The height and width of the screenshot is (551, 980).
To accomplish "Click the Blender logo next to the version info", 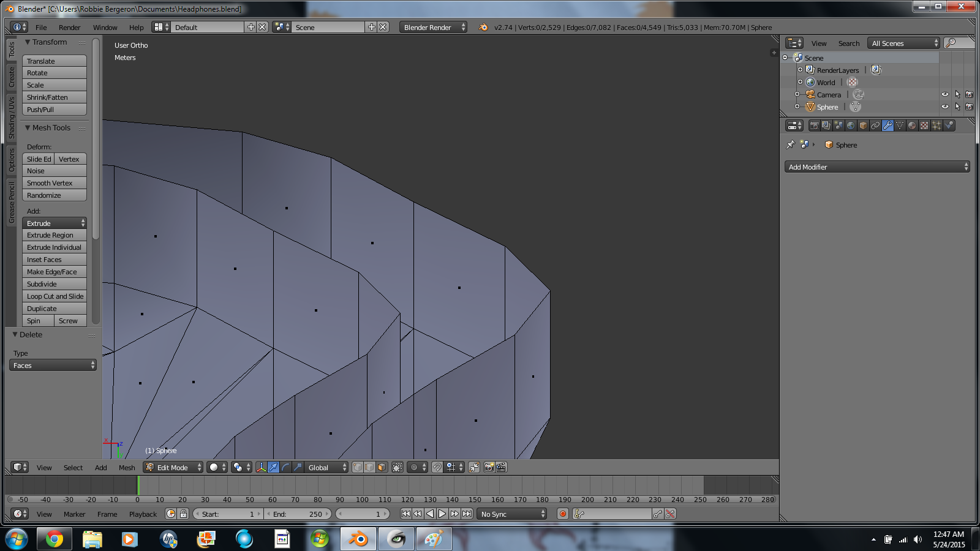I will pos(483,27).
